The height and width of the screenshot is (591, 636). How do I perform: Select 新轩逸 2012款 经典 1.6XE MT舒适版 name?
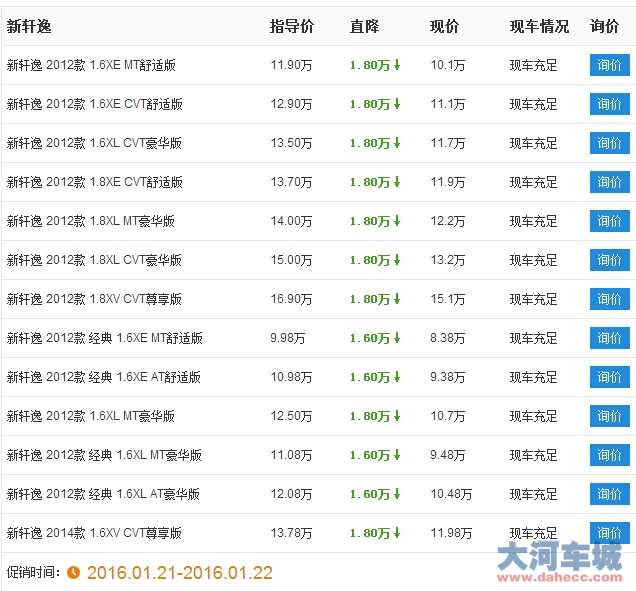(x=105, y=338)
